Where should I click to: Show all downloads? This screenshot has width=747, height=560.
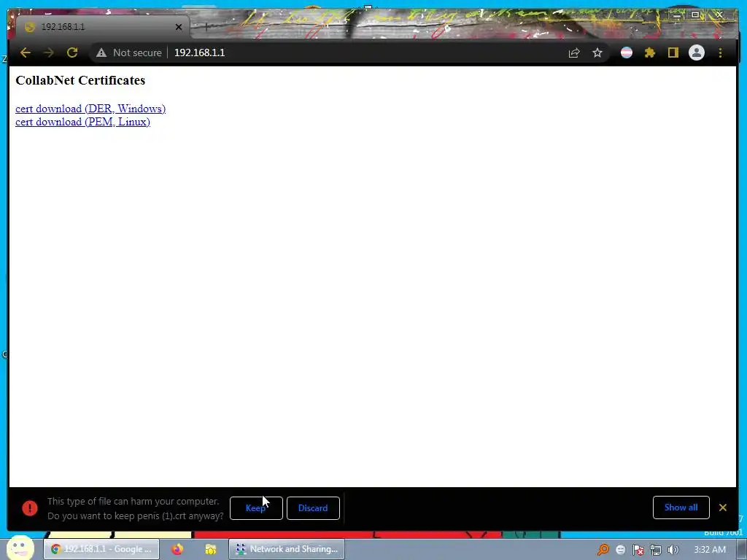(x=681, y=507)
